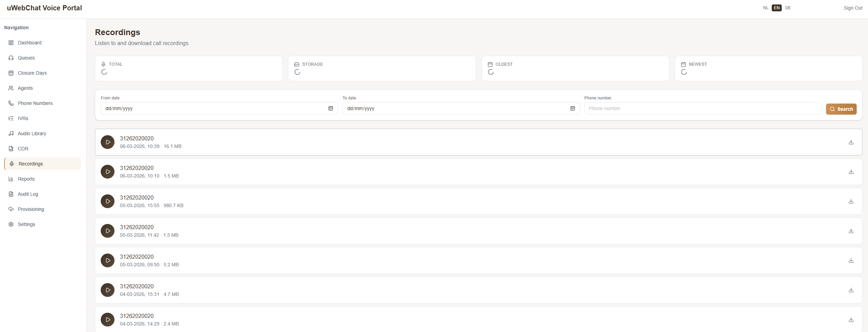Open Dashboard from navigation
868x332 pixels.
coord(30,43)
